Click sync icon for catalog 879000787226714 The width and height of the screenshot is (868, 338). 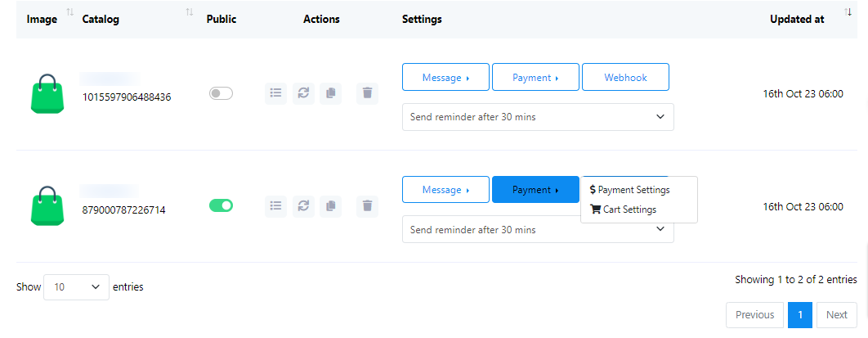click(303, 206)
